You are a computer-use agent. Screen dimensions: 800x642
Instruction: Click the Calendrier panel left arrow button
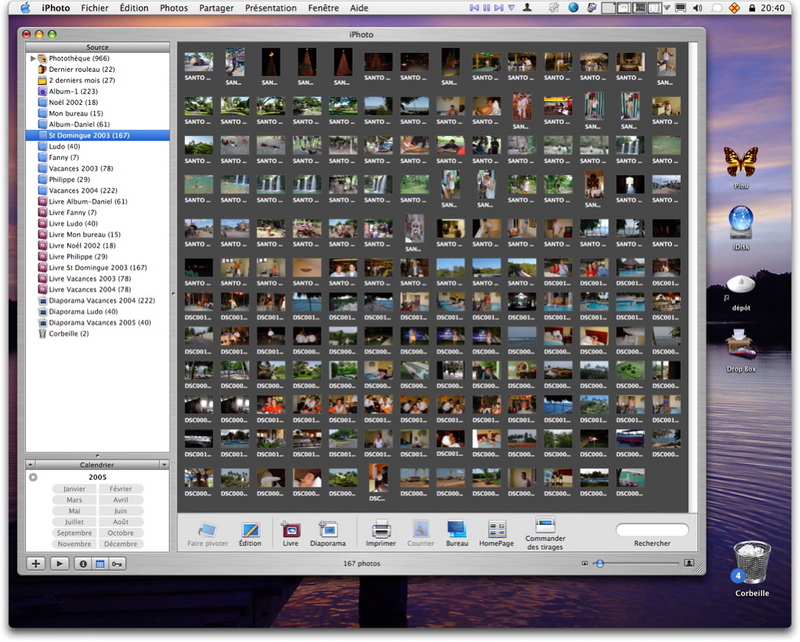tap(30, 465)
